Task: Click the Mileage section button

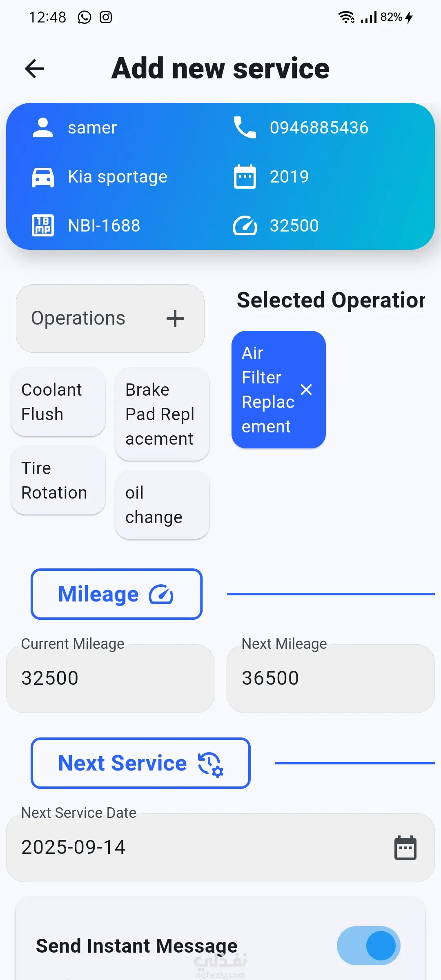Action: coord(116,594)
